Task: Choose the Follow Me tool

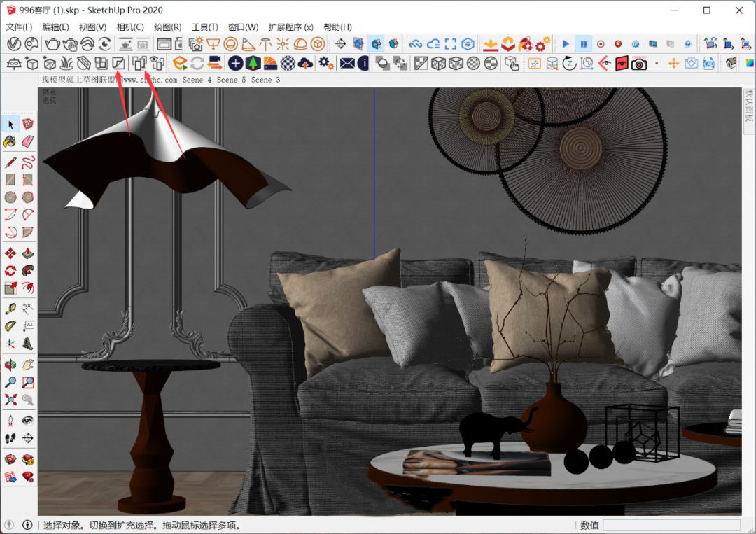Action: (x=28, y=271)
